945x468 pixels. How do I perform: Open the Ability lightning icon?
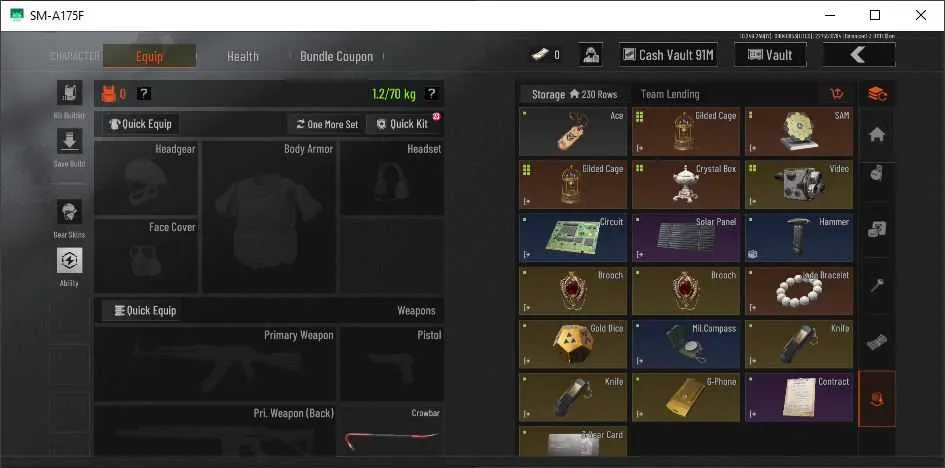[x=69, y=260]
